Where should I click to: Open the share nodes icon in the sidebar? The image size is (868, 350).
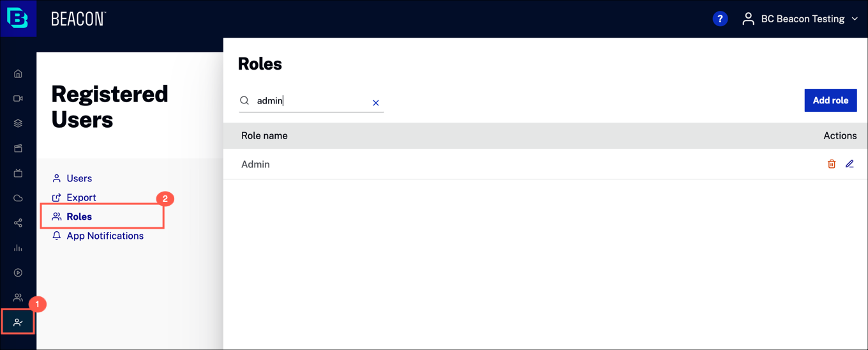tap(18, 223)
